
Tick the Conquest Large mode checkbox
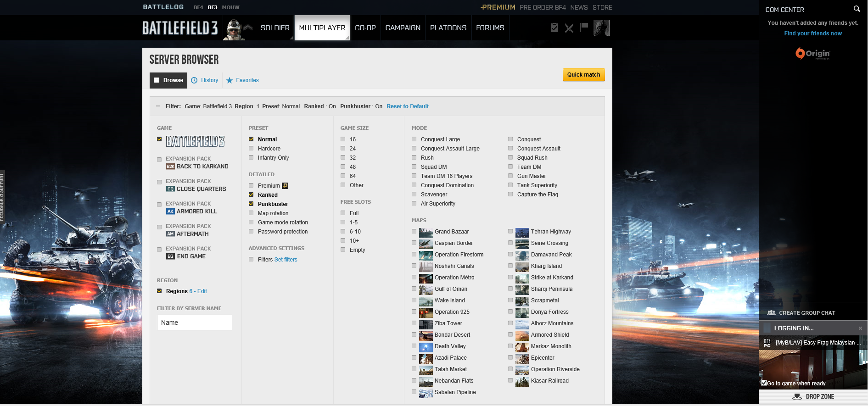pyautogui.click(x=414, y=139)
